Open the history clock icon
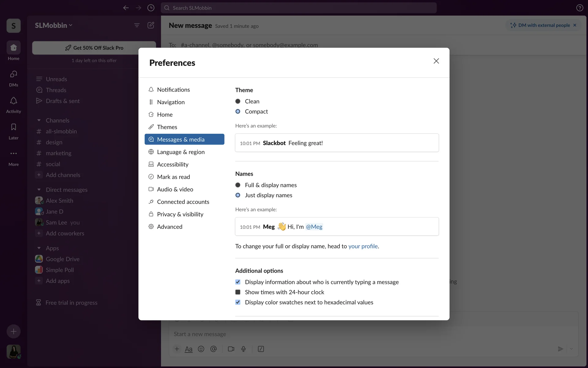The width and height of the screenshot is (588, 368). tap(151, 8)
